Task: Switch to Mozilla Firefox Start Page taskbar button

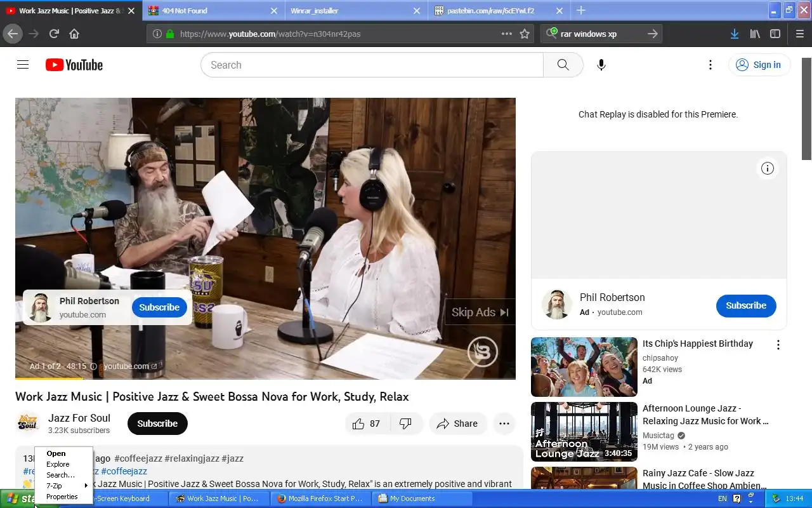Action: pos(320,498)
